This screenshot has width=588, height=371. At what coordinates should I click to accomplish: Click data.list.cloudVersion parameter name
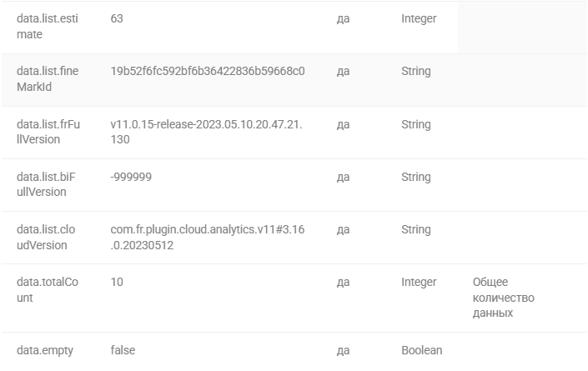[x=46, y=238]
